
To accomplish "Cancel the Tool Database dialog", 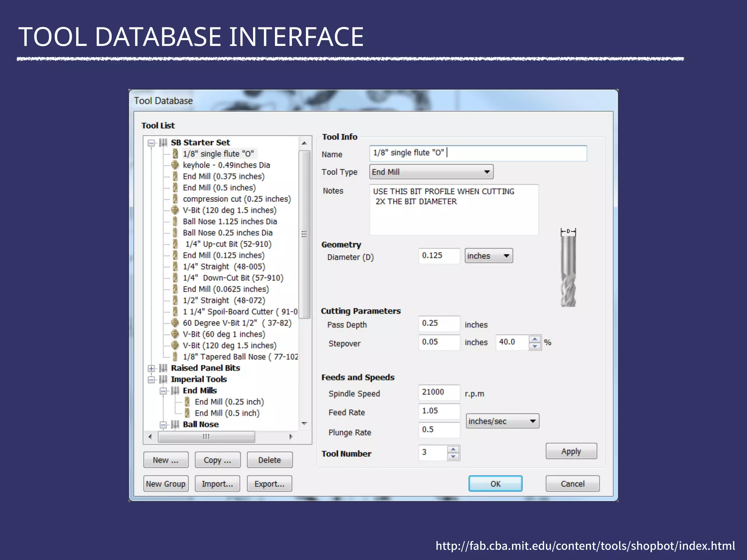I will (573, 484).
